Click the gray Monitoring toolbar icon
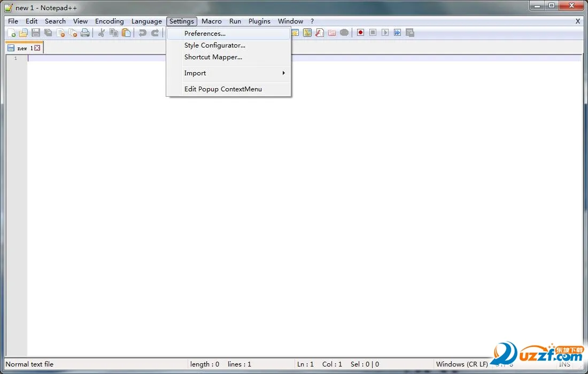 (x=344, y=33)
